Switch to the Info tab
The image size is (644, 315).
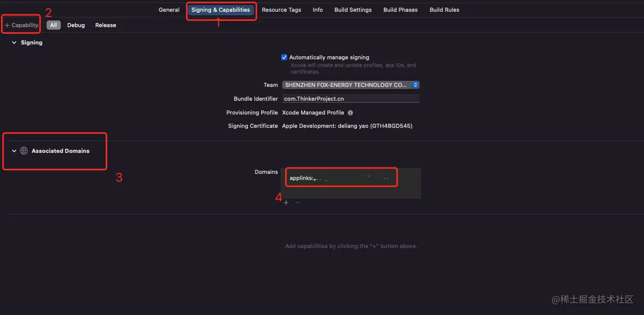click(x=318, y=10)
